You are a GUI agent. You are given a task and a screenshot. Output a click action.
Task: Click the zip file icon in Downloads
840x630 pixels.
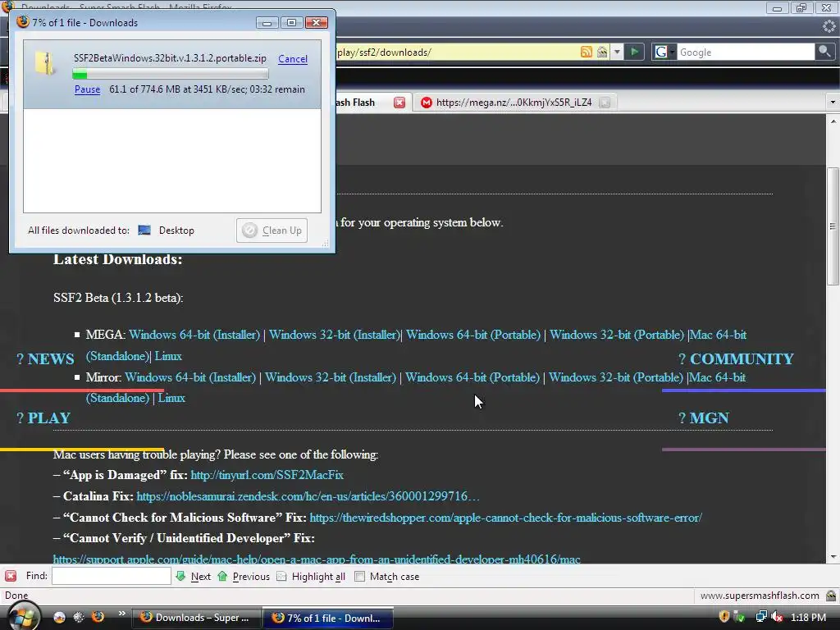click(46, 63)
